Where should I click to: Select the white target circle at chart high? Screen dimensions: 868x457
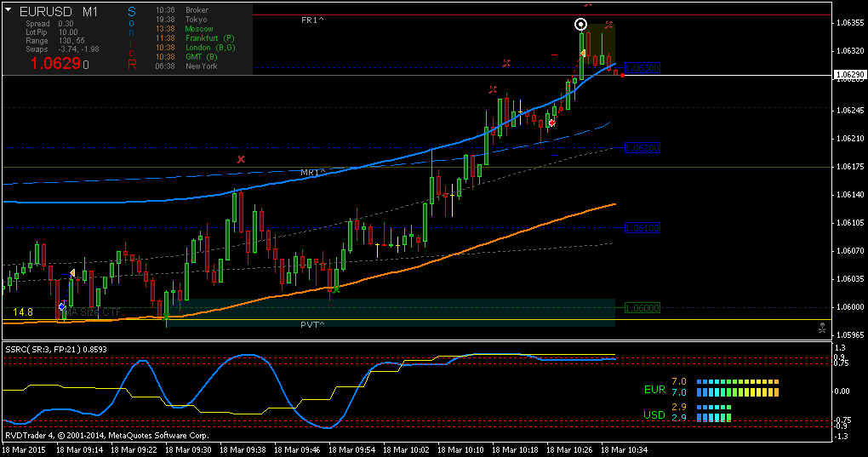click(x=580, y=25)
